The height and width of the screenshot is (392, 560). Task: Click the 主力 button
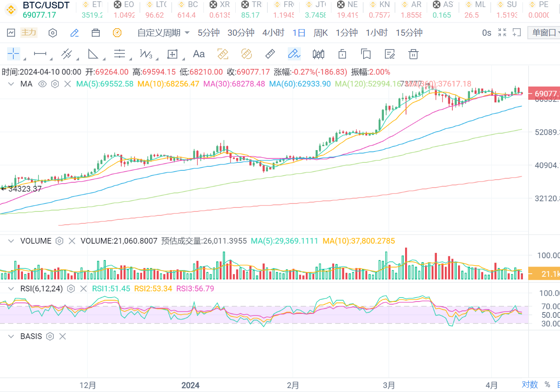[x=29, y=33]
